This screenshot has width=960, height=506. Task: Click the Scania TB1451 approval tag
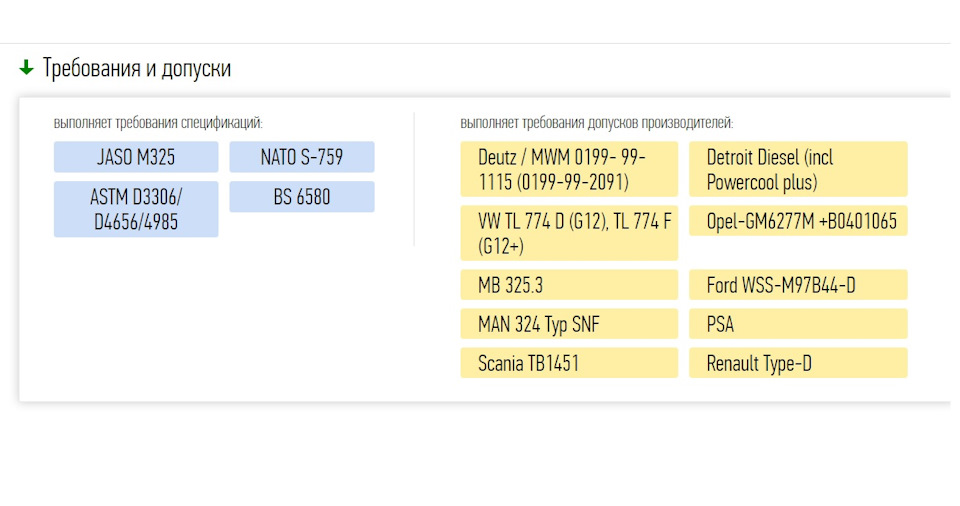tap(569, 363)
